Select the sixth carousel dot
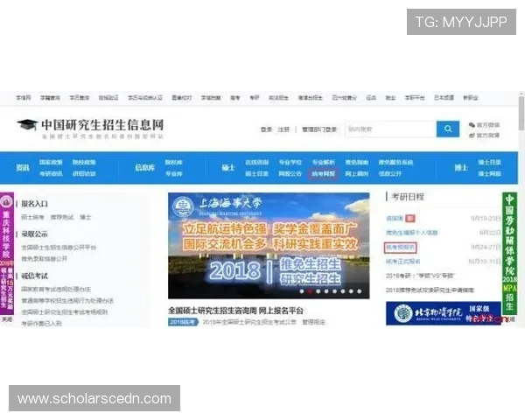 (x=343, y=291)
